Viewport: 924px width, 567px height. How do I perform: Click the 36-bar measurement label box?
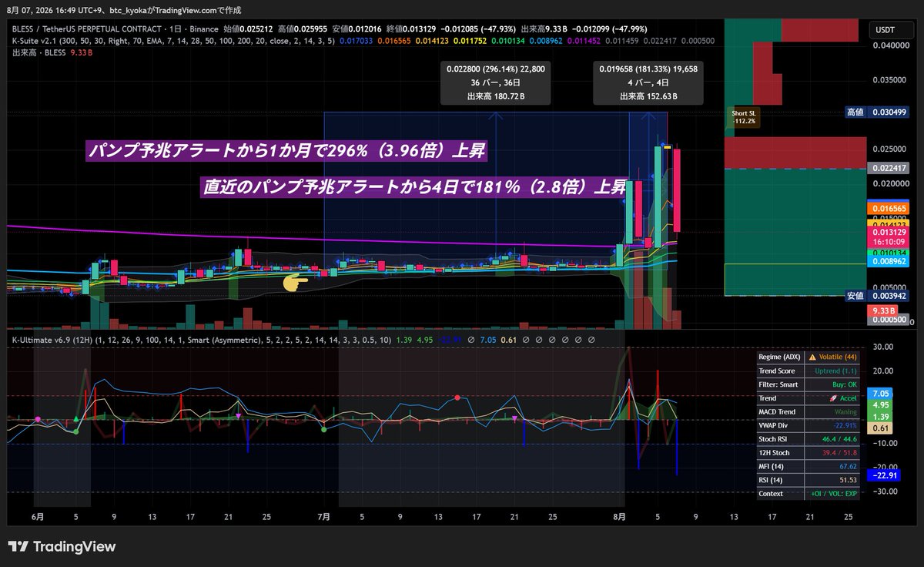pyautogui.click(x=495, y=82)
